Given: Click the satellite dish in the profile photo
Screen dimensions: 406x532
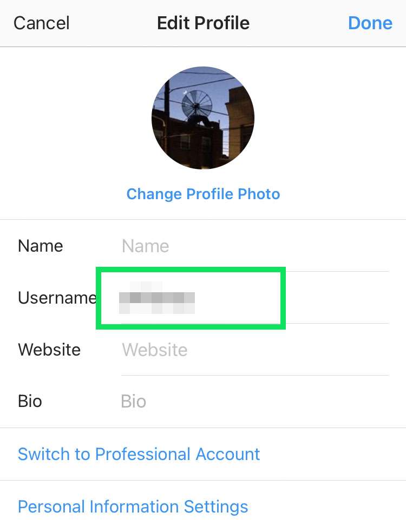Looking at the screenshot, I should [197, 104].
